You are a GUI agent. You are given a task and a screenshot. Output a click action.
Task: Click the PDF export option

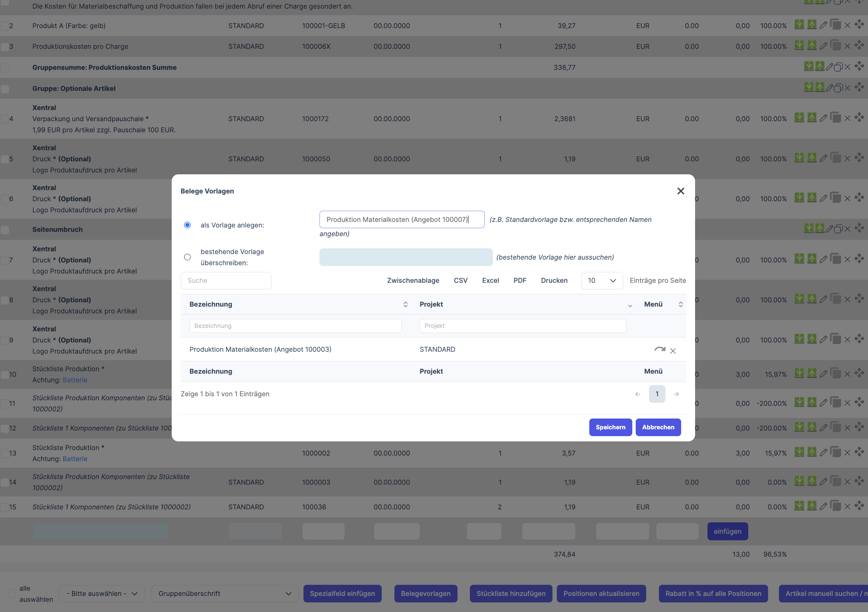[520, 281]
